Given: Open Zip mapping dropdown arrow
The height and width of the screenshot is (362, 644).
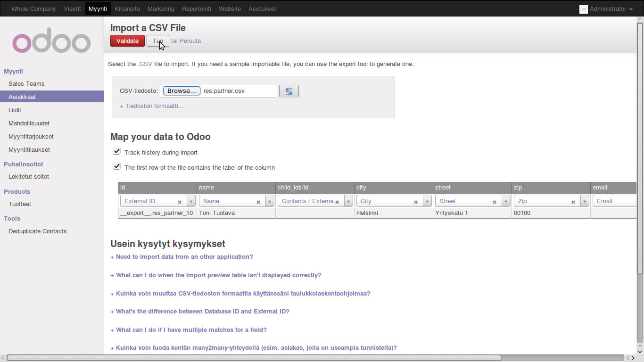Looking at the screenshot, I should tap(585, 201).
